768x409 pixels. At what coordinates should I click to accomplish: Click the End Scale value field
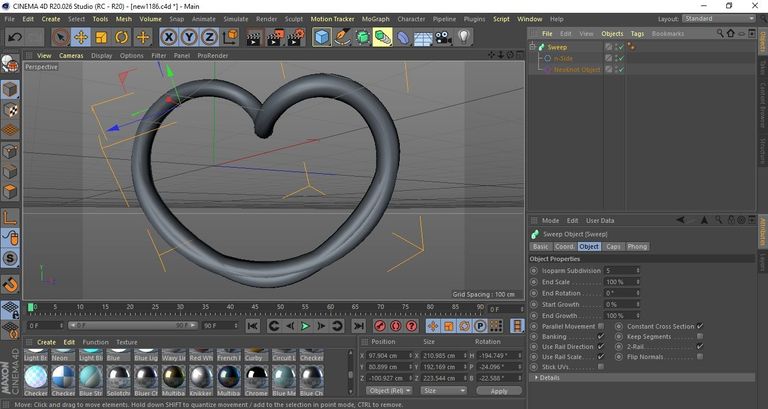coord(622,282)
